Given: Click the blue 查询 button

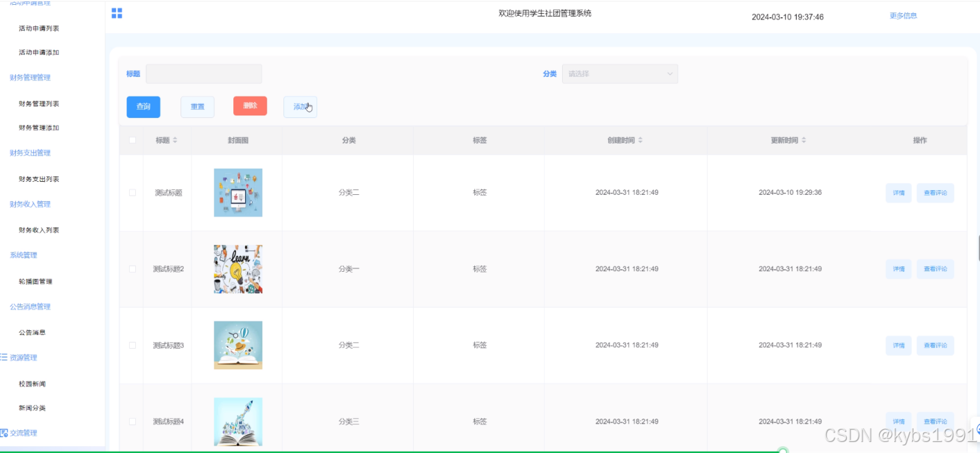Looking at the screenshot, I should pyautogui.click(x=143, y=107).
